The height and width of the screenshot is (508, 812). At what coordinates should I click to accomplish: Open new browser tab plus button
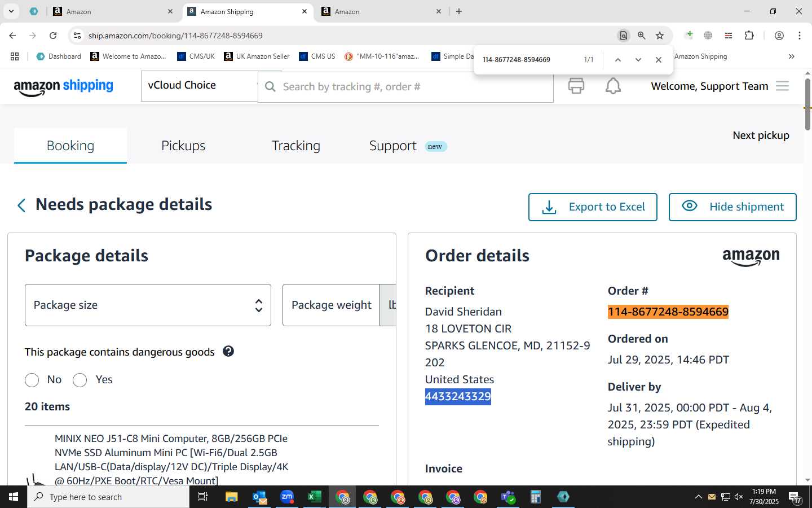tap(459, 11)
